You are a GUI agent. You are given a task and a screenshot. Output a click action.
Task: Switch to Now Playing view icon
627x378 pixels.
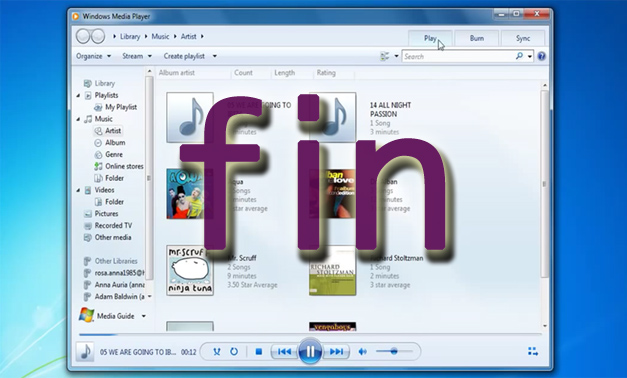[x=533, y=352]
